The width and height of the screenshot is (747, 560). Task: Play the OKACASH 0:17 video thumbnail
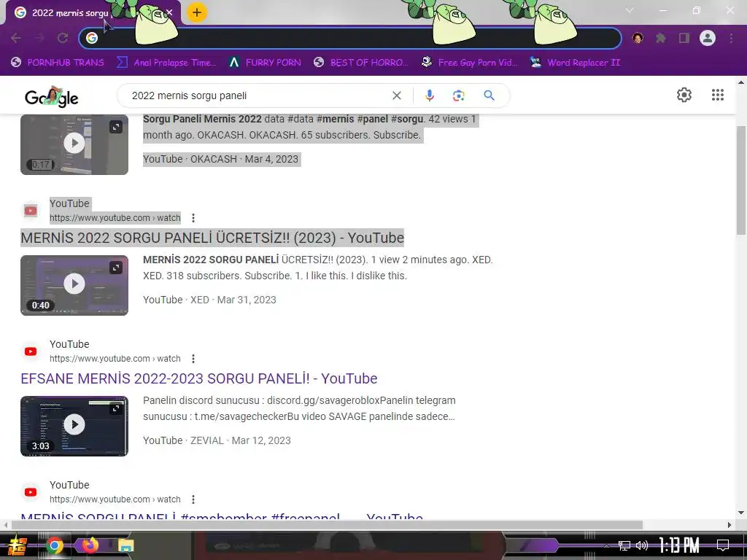(x=74, y=143)
